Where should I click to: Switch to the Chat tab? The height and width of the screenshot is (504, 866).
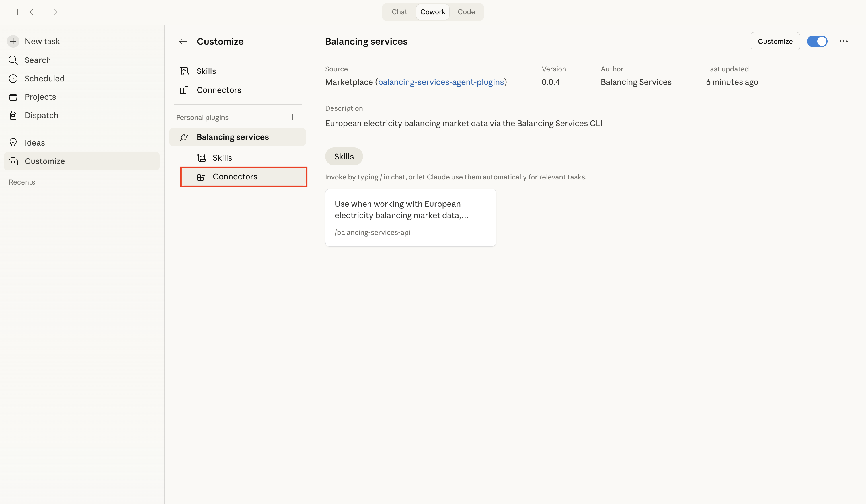[x=399, y=12]
